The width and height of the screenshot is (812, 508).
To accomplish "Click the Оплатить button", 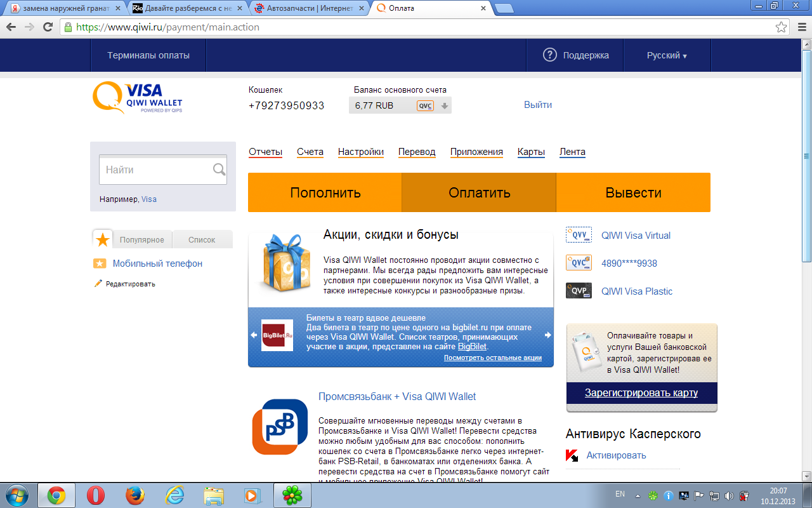I will tap(479, 192).
